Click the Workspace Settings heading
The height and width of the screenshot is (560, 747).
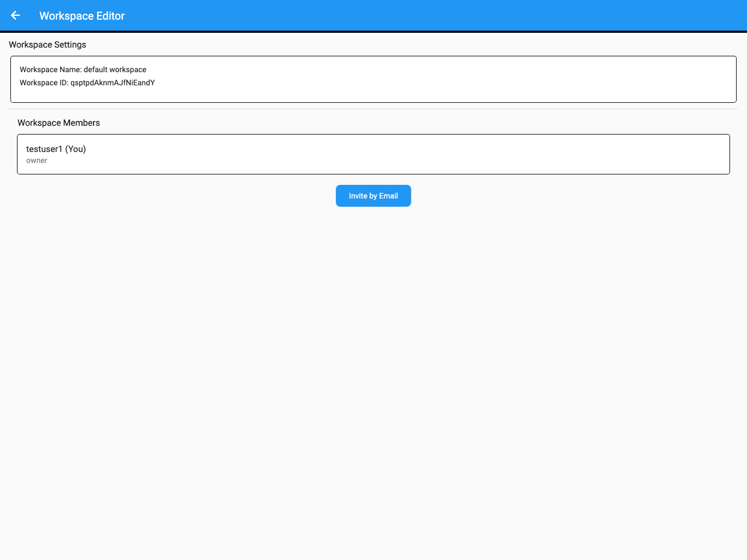coord(48,45)
